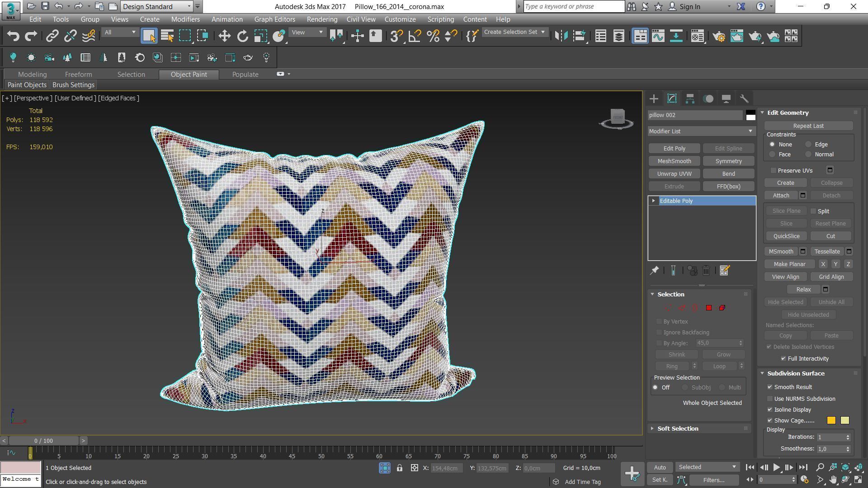This screenshot has height=488, width=868.
Task: Expand the Editable Poly stack entry
Action: (653, 201)
